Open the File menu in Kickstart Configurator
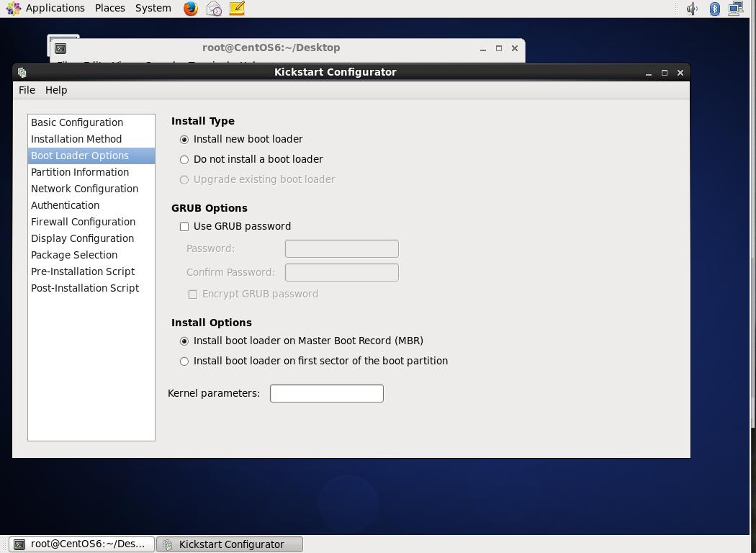Viewport: 756px width, 553px height. [x=27, y=90]
